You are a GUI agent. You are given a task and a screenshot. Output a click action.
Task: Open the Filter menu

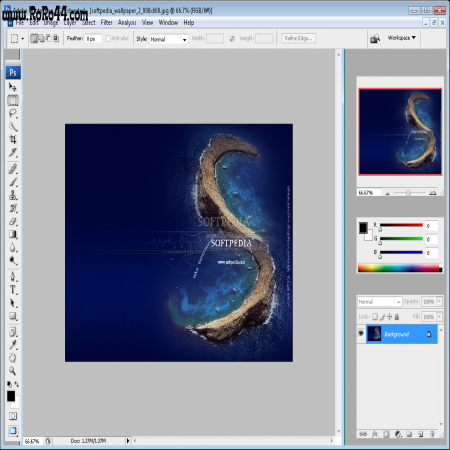click(107, 23)
